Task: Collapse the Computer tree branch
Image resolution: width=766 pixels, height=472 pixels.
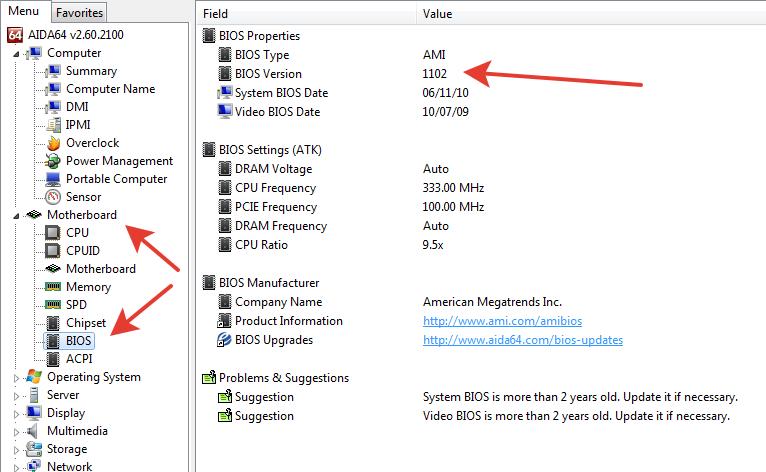Action: coord(16,54)
